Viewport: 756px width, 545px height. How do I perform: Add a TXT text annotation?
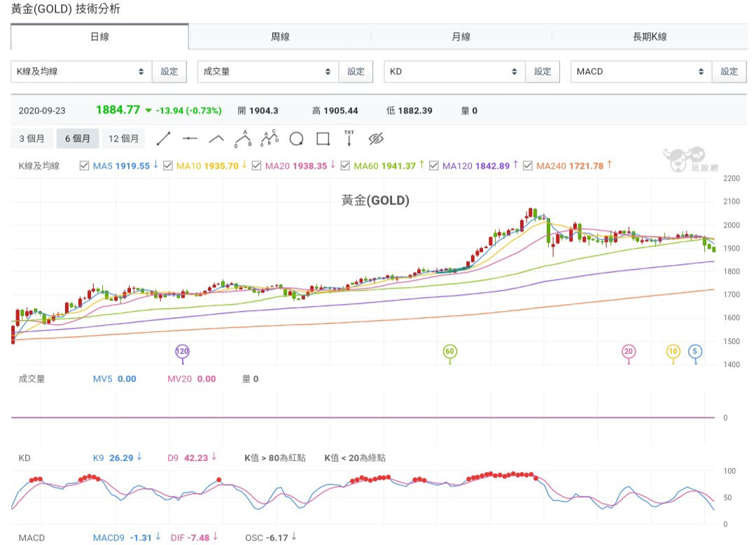(349, 138)
